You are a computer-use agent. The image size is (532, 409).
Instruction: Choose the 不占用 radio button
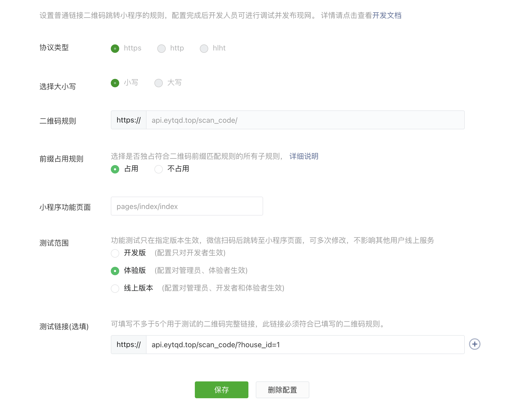click(159, 169)
